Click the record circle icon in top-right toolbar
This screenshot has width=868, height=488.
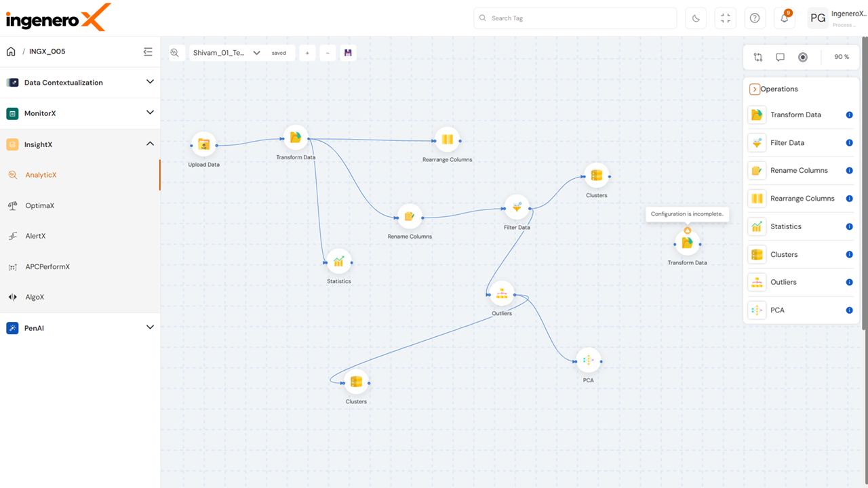803,58
